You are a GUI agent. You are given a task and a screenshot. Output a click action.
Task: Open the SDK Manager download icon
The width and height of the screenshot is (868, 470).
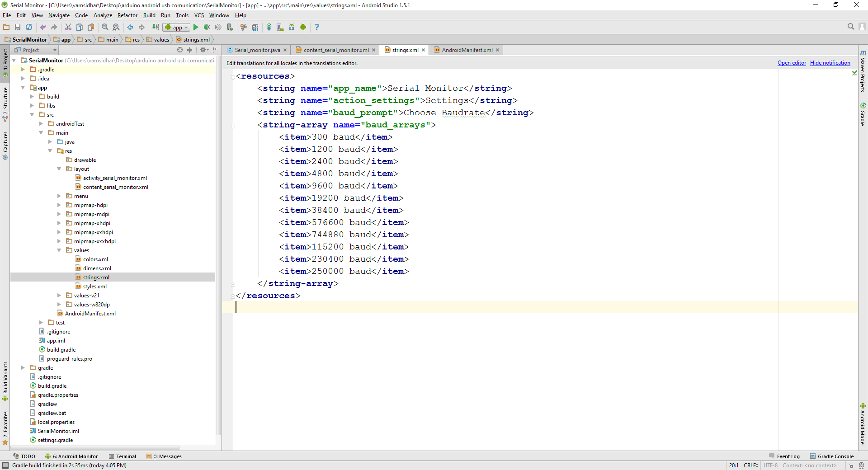(x=292, y=27)
